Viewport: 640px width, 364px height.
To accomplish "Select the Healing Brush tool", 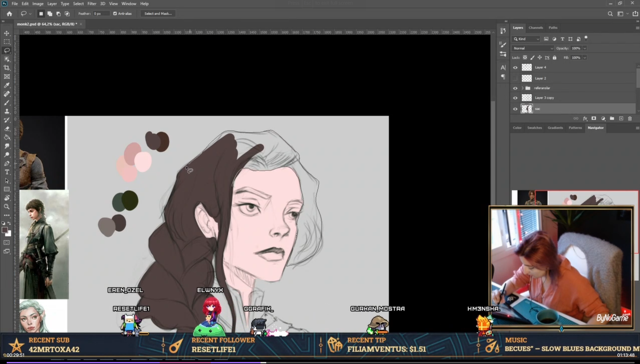I will pyautogui.click(x=7, y=94).
